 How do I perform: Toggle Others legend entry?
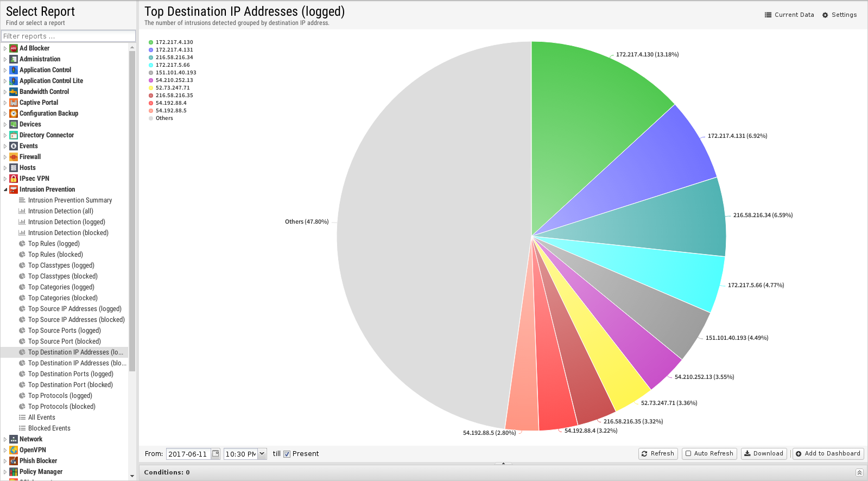[x=161, y=118]
